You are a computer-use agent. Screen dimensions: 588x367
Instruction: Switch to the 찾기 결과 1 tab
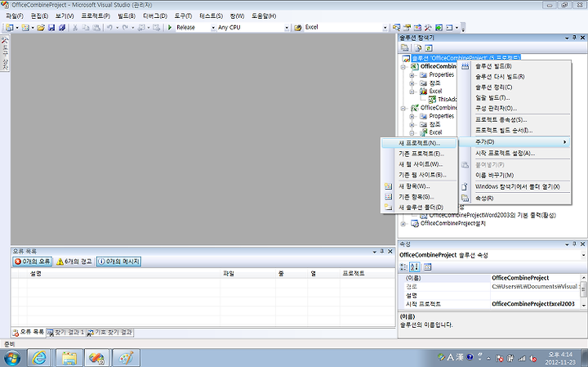(x=65, y=333)
